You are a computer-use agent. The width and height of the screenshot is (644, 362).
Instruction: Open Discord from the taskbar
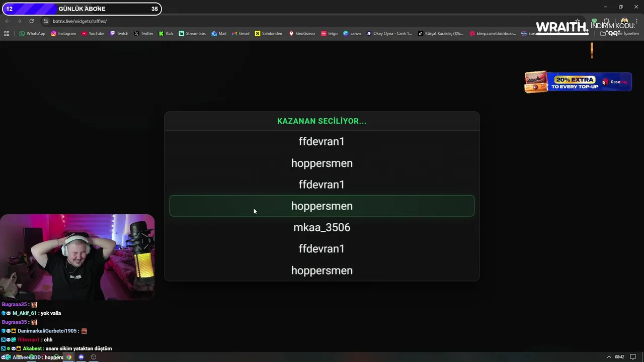click(81, 357)
